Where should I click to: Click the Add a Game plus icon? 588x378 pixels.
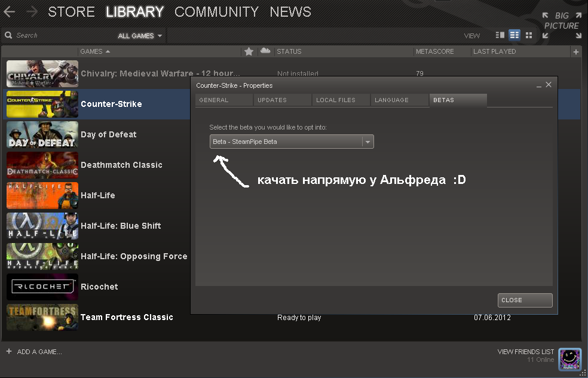(9, 351)
